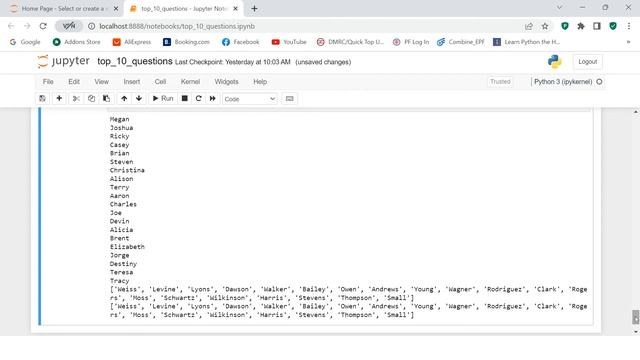This screenshot has width=640, height=360.
Task: Click the Logout button
Action: pyautogui.click(x=588, y=62)
